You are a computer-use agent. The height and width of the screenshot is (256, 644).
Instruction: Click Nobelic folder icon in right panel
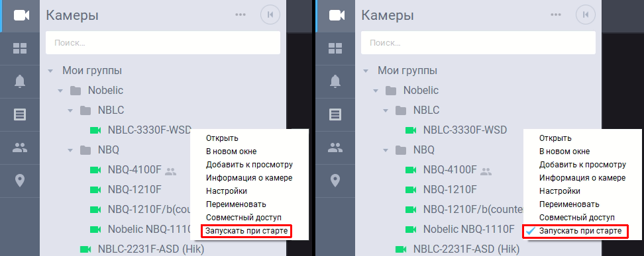(391, 90)
